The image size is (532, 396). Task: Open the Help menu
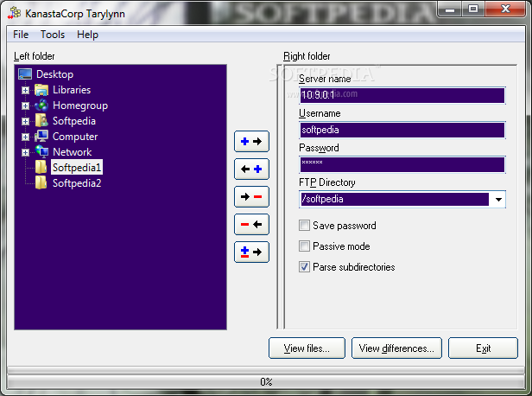(87, 35)
